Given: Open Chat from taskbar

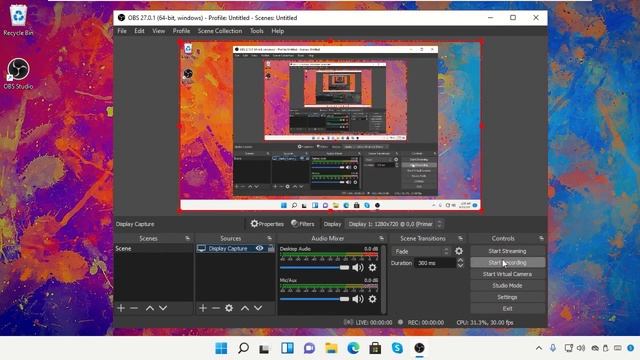Looking at the screenshot, I should [x=309, y=348].
